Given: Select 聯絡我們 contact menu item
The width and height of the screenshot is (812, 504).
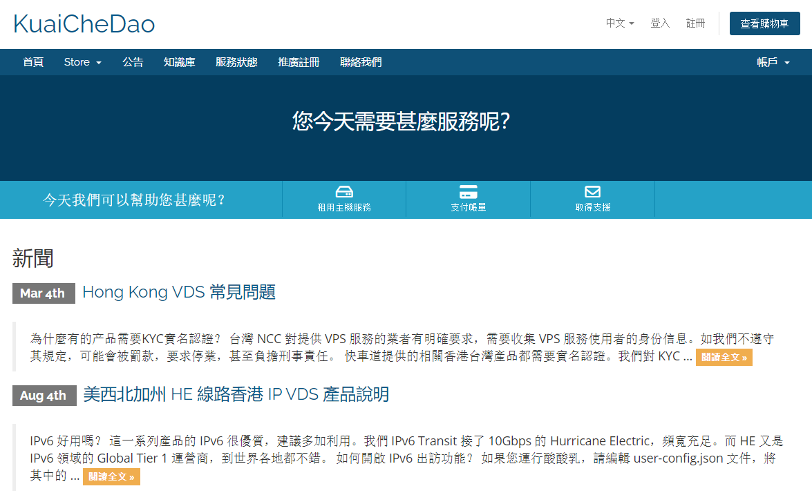Looking at the screenshot, I should (361, 62).
